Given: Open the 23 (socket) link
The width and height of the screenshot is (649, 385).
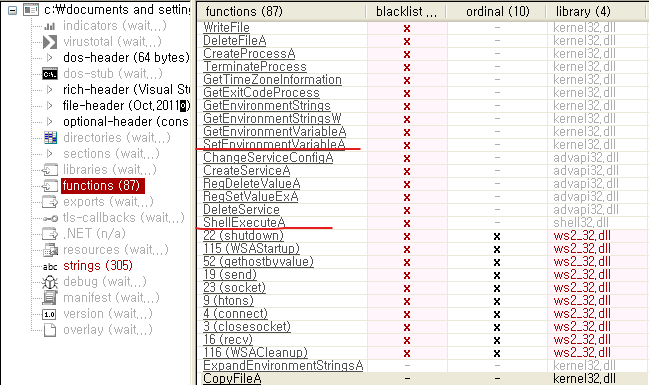Looking at the screenshot, I should pyautogui.click(x=234, y=288).
